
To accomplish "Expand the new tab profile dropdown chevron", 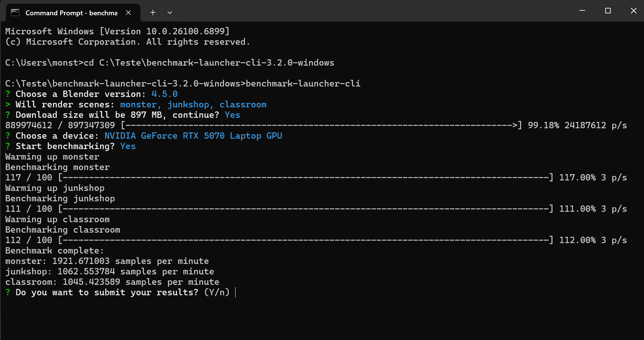I will (x=170, y=13).
